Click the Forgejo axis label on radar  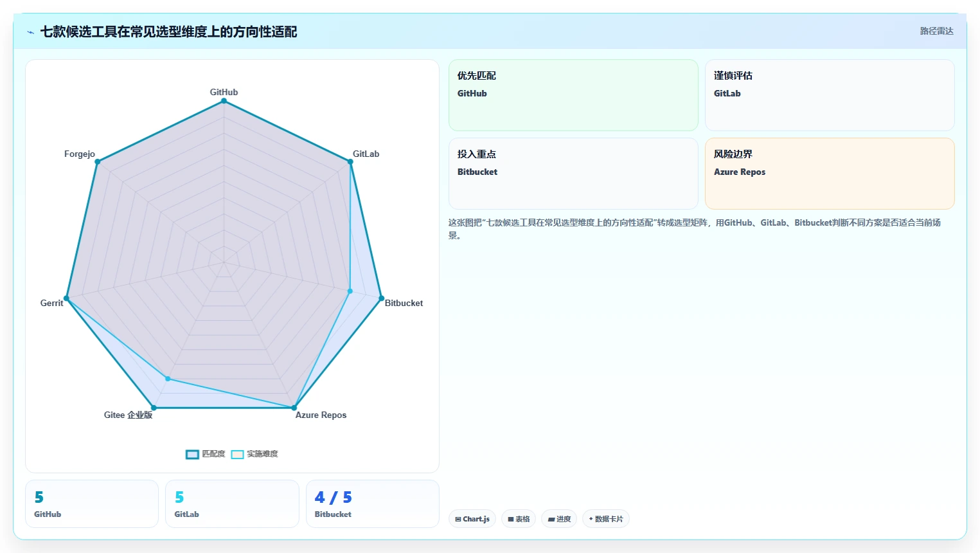click(x=80, y=154)
